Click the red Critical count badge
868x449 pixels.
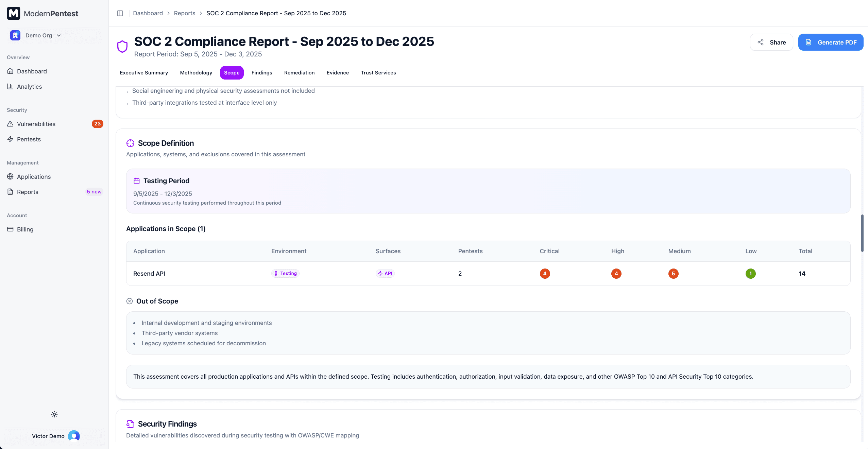[x=545, y=274]
